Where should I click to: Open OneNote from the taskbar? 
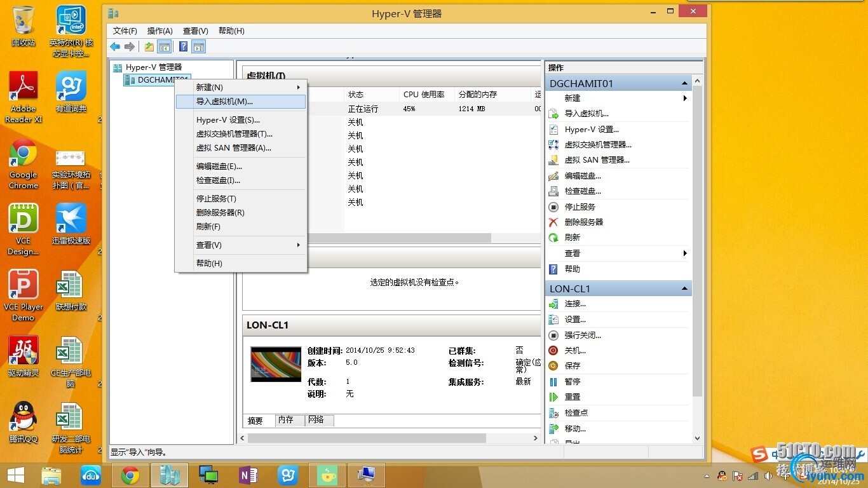click(x=248, y=475)
